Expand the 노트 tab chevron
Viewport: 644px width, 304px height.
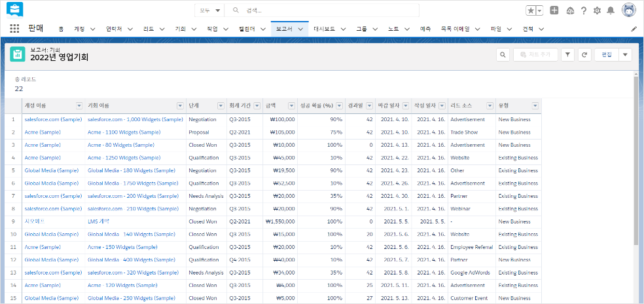[407, 29]
